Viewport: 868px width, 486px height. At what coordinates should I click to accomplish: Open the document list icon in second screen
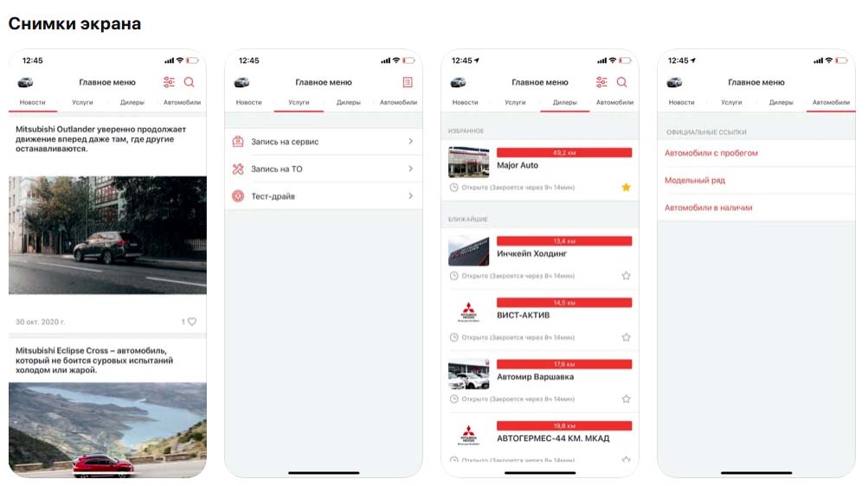point(408,82)
